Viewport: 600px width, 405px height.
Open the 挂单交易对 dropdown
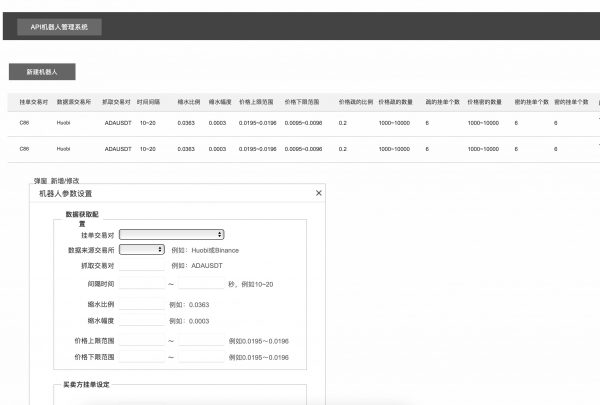[x=171, y=234]
